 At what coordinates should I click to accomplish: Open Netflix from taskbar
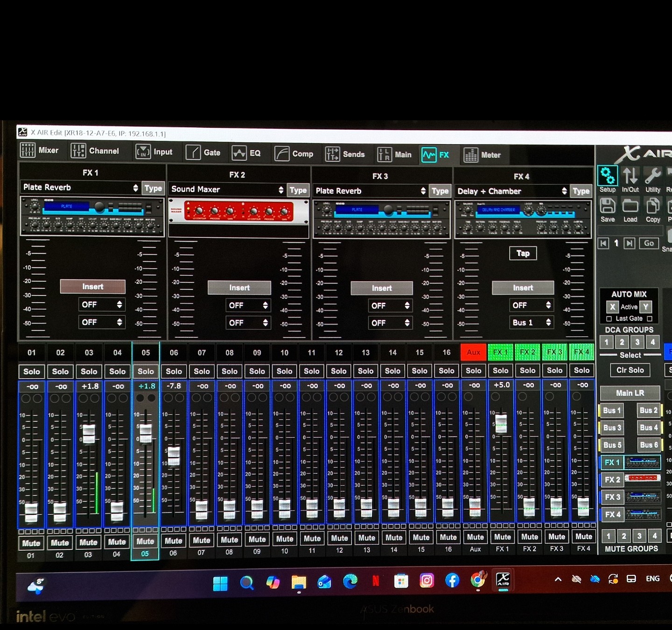[375, 581]
